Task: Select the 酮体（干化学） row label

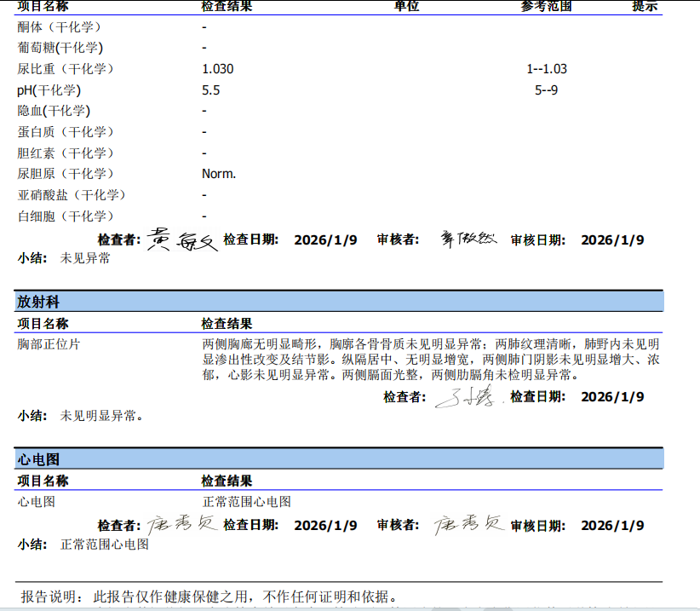Action: [66, 26]
